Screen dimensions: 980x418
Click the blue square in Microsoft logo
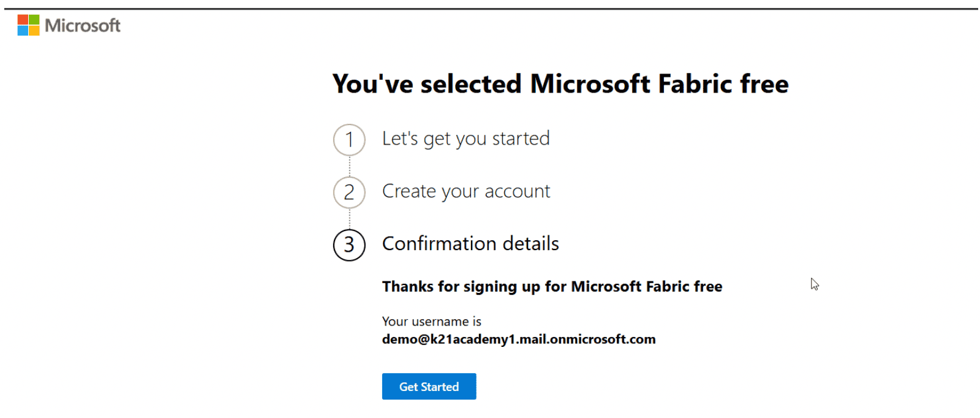pos(23,31)
